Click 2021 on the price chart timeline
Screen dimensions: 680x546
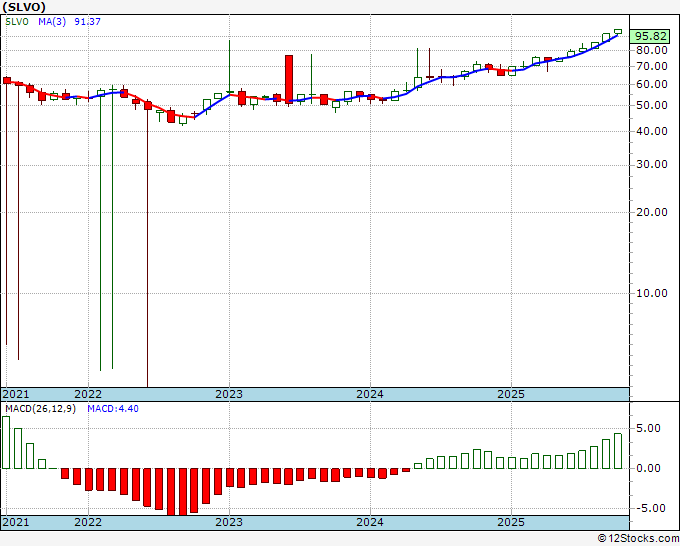(x=16, y=394)
